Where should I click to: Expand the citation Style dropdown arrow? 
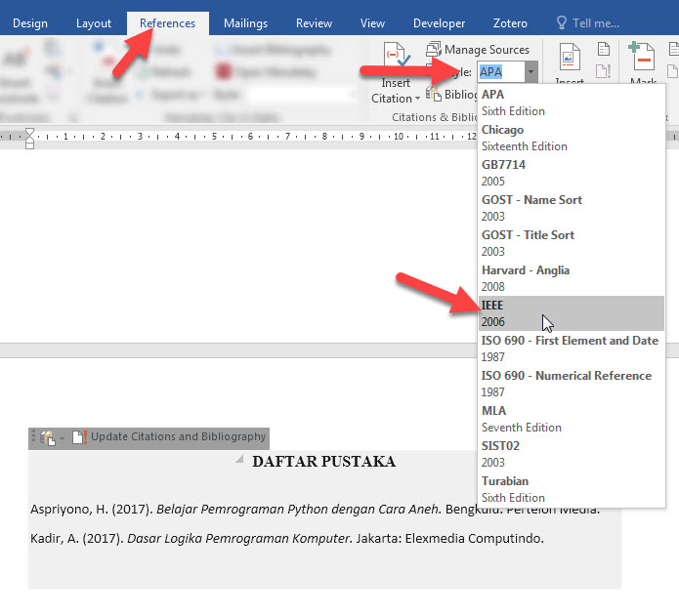click(530, 72)
